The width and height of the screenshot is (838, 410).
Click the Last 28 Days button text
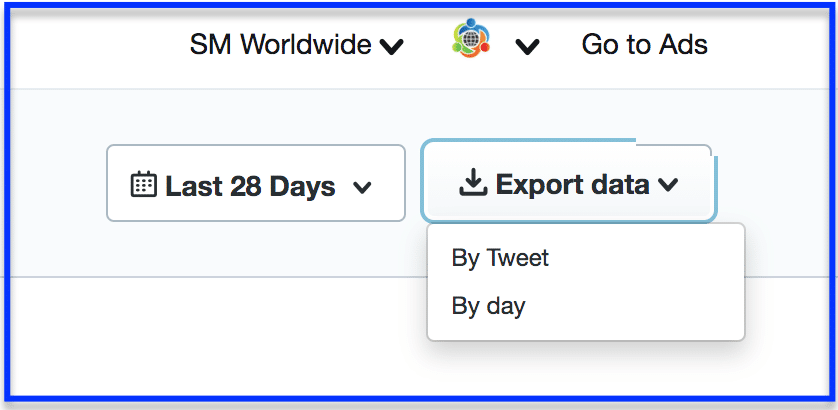point(250,187)
